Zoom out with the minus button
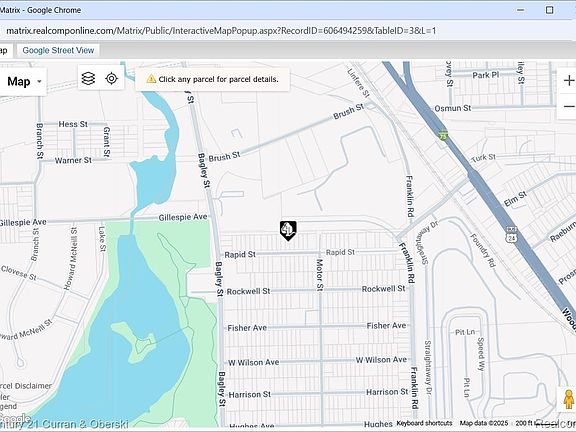This screenshot has width=576, height=432. coord(569,107)
